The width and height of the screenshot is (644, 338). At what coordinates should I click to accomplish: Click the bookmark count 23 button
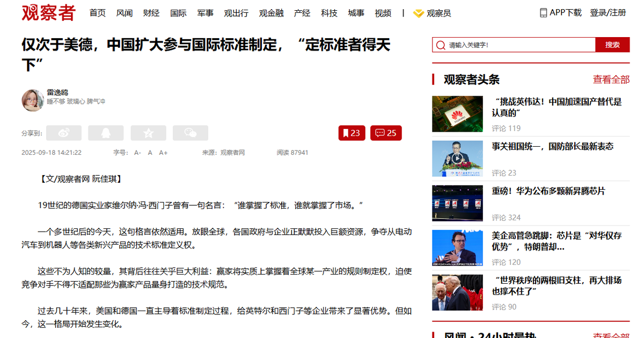[352, 133]
